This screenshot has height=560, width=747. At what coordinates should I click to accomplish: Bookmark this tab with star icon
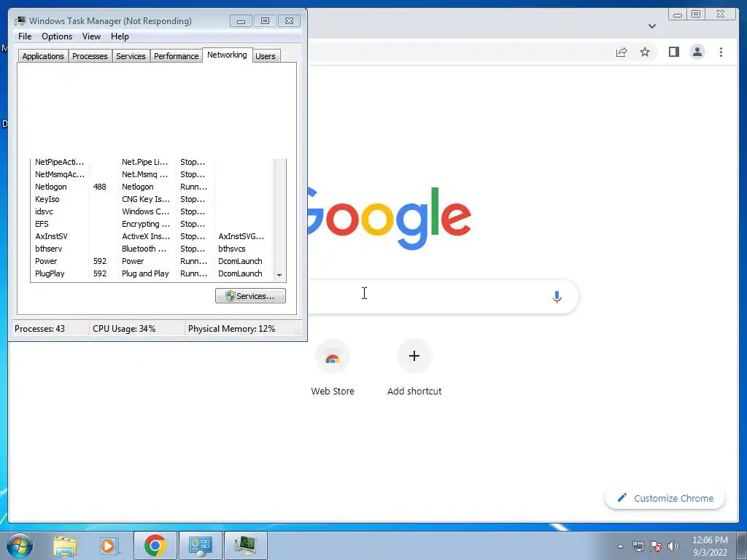coord(645,52)
